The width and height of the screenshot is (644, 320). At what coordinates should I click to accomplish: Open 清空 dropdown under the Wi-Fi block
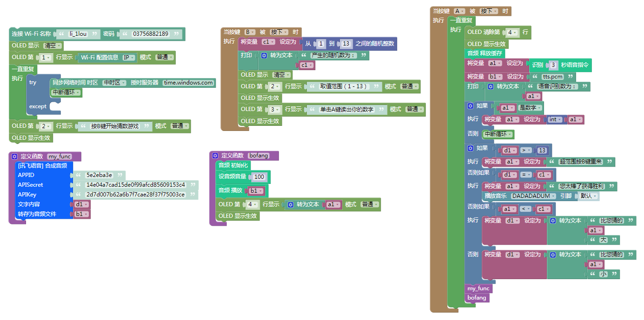[x=52, y=46]
